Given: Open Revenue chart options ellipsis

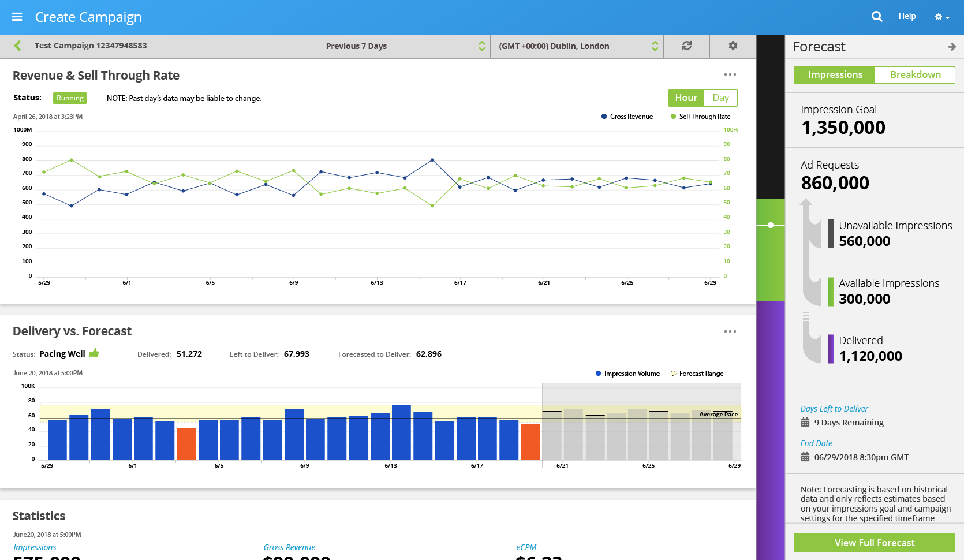Looking at the screenshot, I should pos(730,74).
